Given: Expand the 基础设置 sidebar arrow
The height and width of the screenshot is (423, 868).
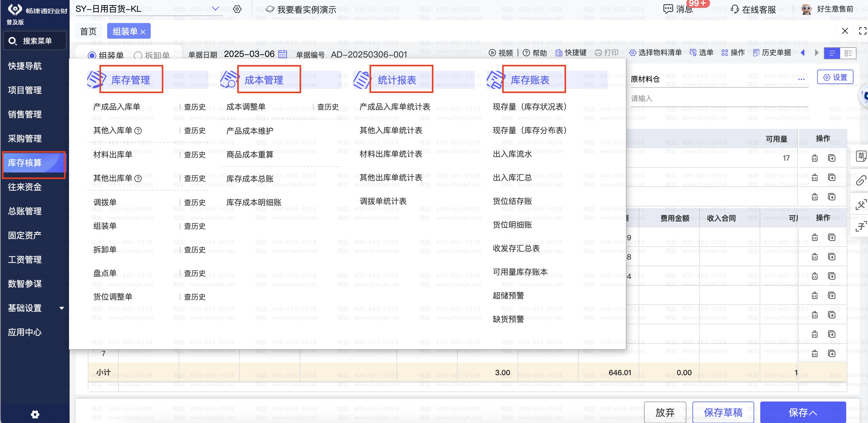Looking at the screenshot, I should coord(62,308).
